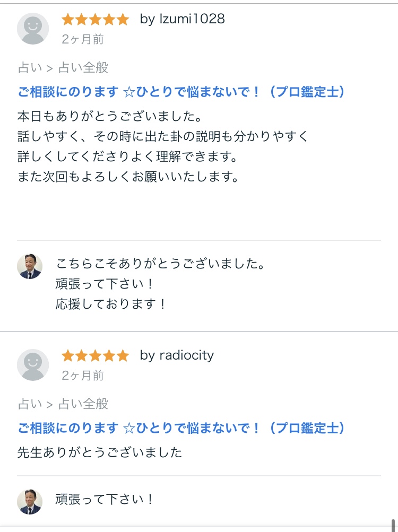This screenshot has height=532, width=398.
Task: Open 占い全般 subcategory in radiocity's review
Action: pyautogui.click(x=83, y=404)
